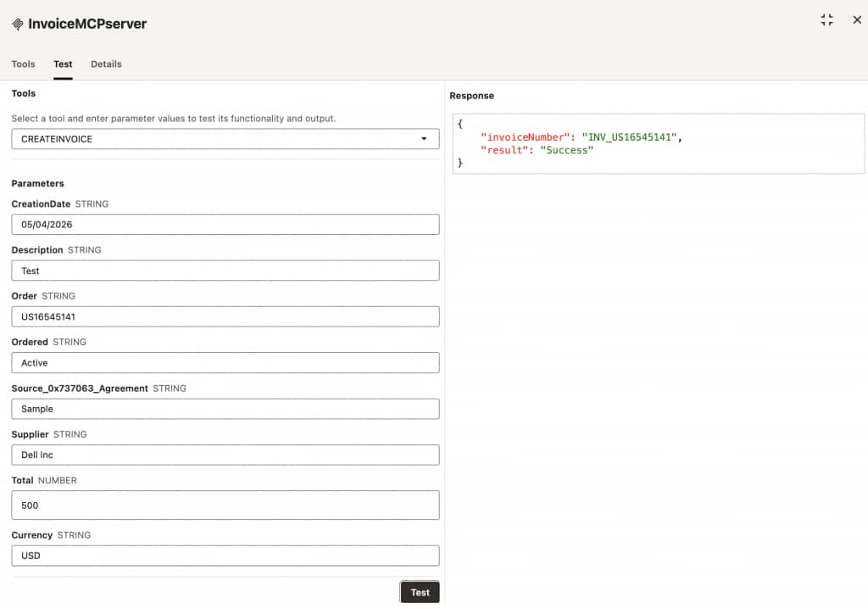
Task: Select the Currency field showing USD
Action: tap(225, 556)
